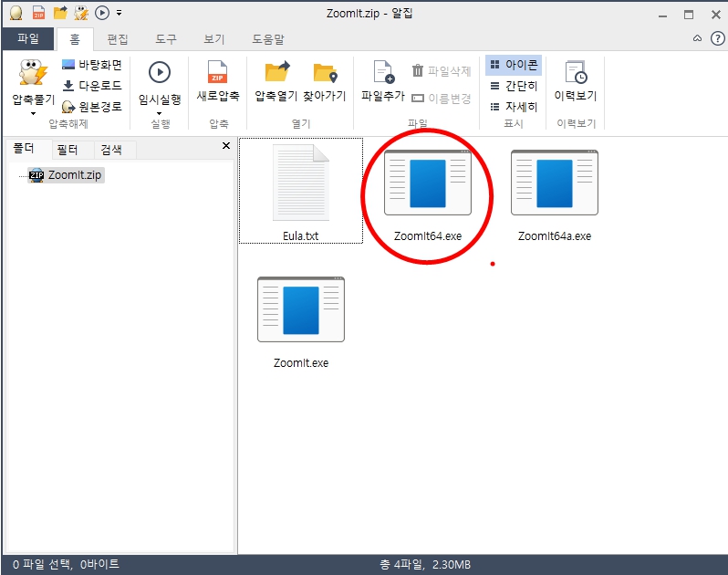Close the folder side panel
The image size is (728, 575).
(226, 146)
